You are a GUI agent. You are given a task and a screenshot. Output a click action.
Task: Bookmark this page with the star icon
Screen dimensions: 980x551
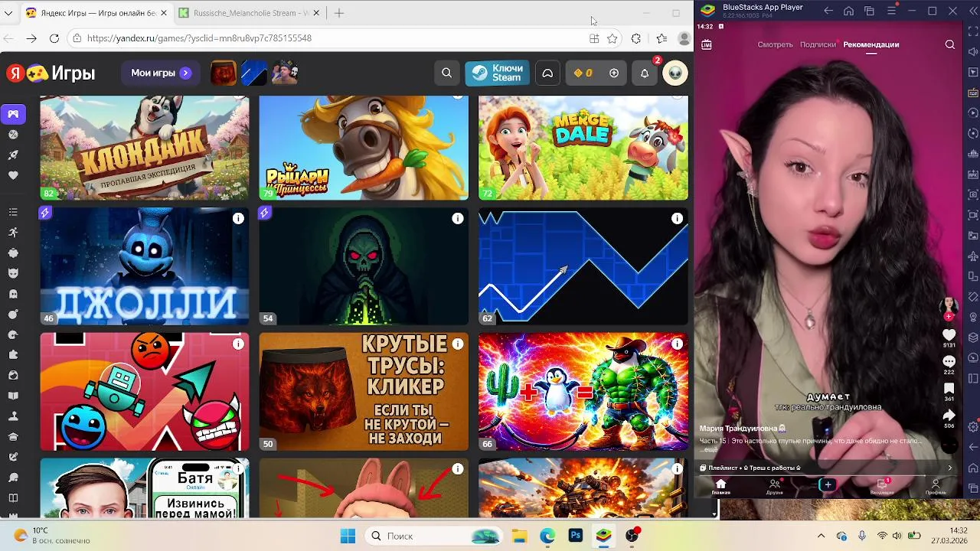pyautogui.click(x=612, y=38)
